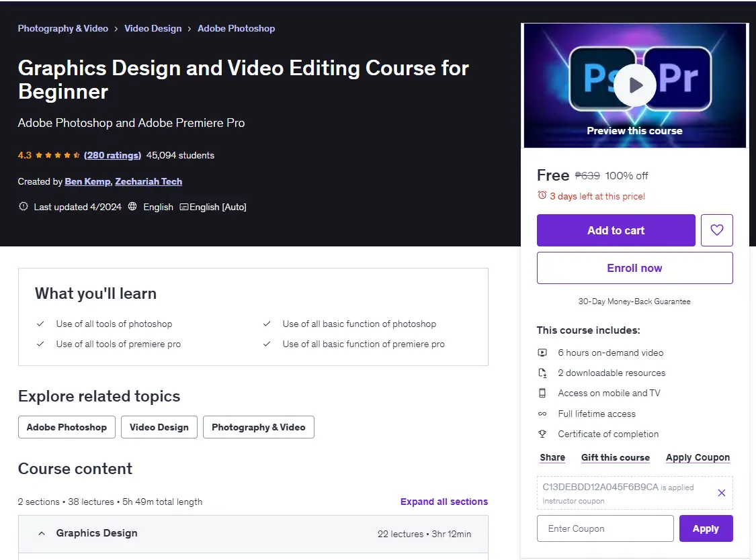Image resolution: width=756 pixels, height=560 pixels.
Task: Add the course to cart
Action: [616, 230]
